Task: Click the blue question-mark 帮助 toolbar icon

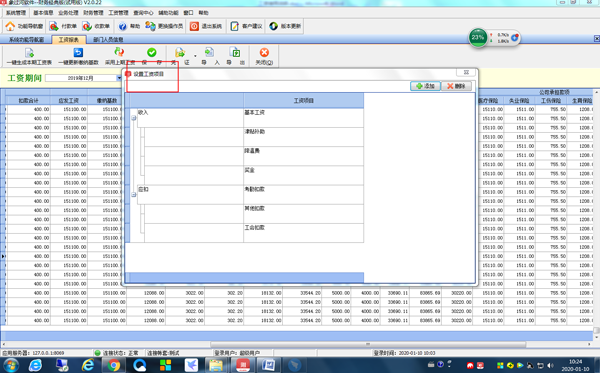Action: click(x=122, y=26)
